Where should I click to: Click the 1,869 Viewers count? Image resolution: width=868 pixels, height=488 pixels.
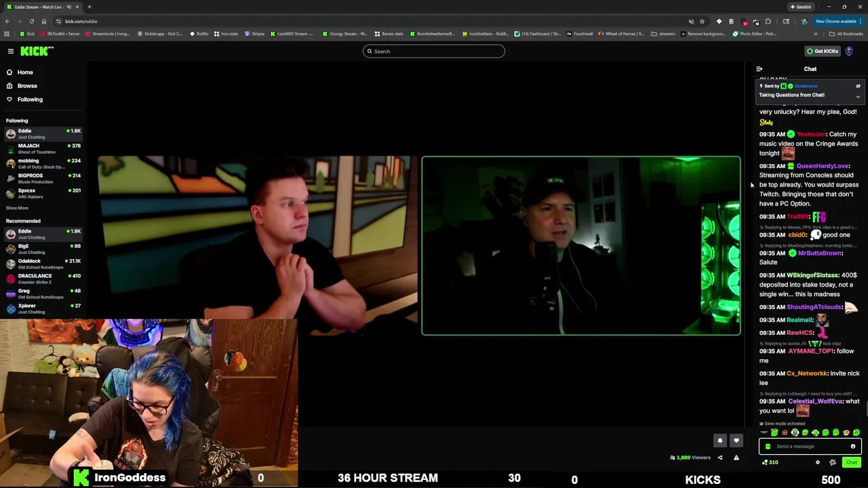pyautogui.click(x=690, y=457)
